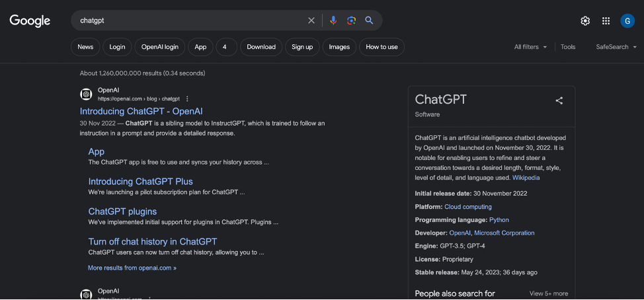Open the Google apps grid icon

pyautogui.click(x=606, y=21)
